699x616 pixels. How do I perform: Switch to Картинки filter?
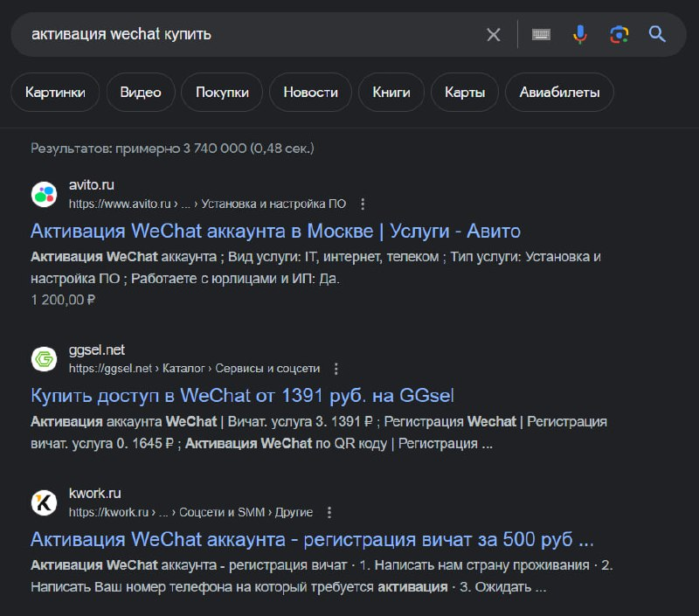(x=55, y=93)
